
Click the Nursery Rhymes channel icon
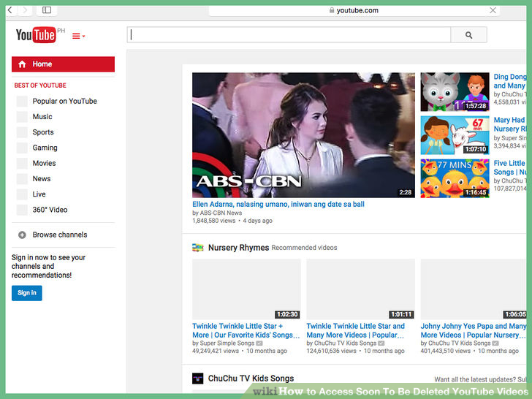click(x=198, y=247)
